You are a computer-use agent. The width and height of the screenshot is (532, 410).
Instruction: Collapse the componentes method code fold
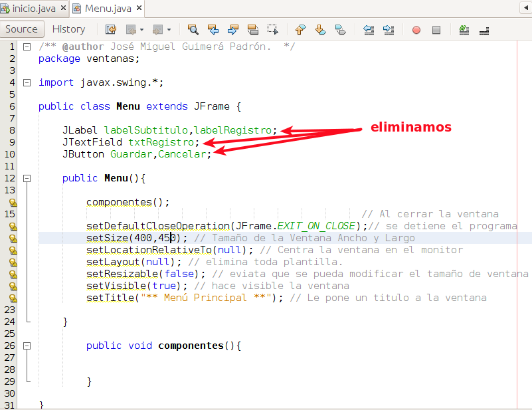pos(27,346)
